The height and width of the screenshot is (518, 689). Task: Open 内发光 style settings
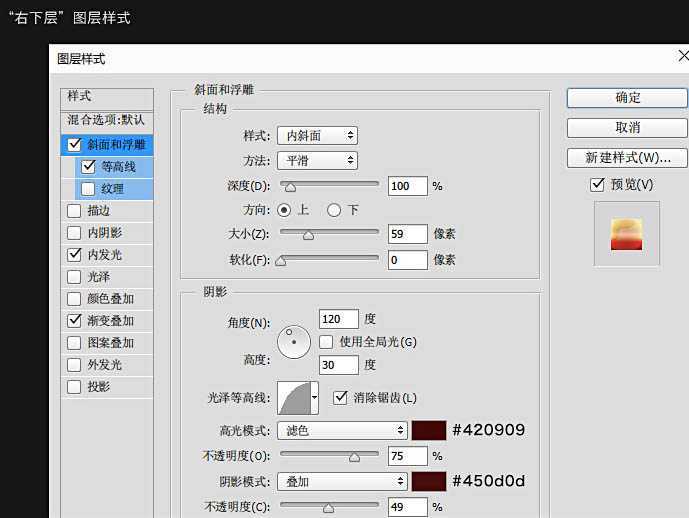pyautogui.click(x=105, y=255)
